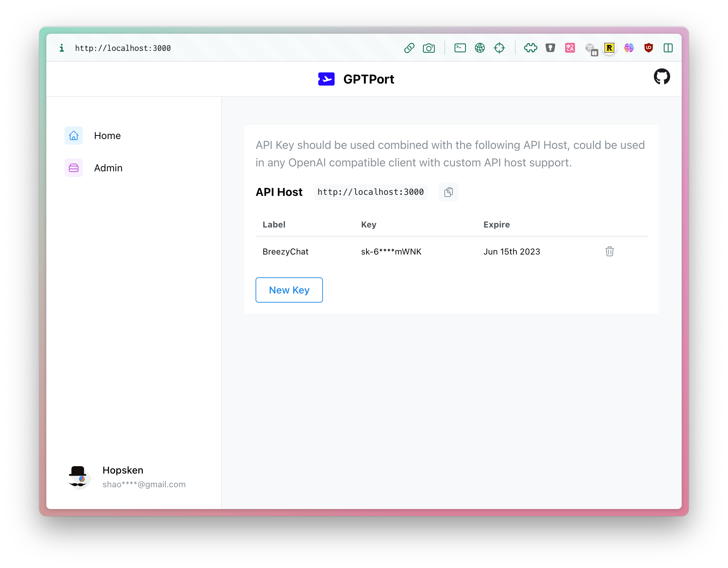728x568 pixels.
Task: Click the masked sk-6****mWNK key cell
Action: 391,252
